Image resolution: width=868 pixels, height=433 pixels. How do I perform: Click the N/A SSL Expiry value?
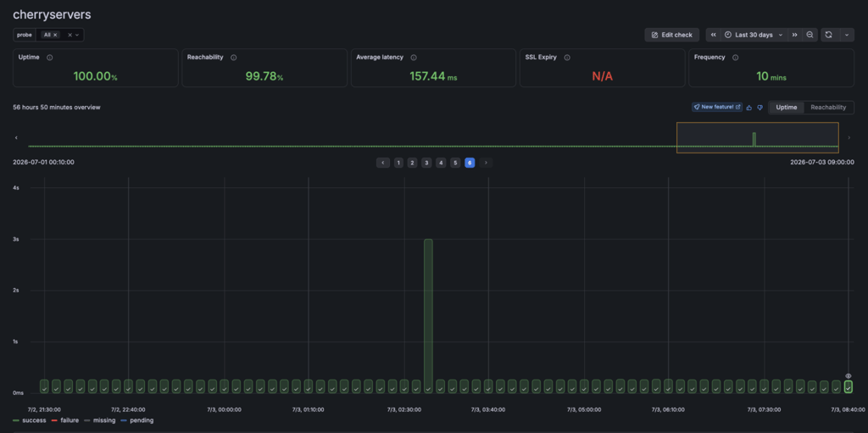pyautogui.click(x=603, y=76)
